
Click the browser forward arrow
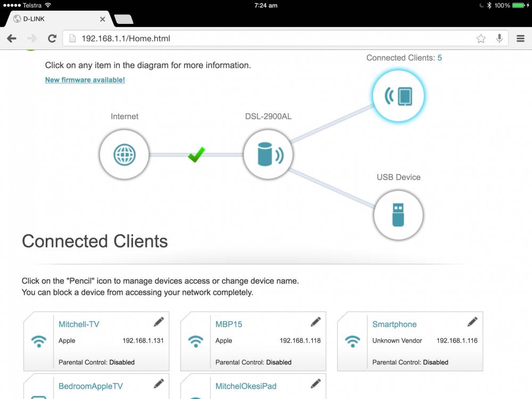pos(32,38)
